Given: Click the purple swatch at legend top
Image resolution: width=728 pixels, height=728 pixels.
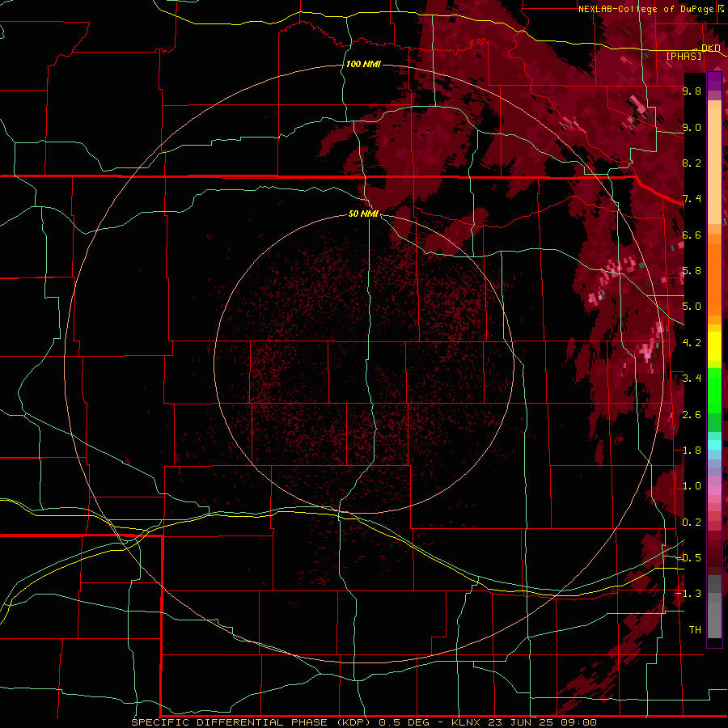Looking at the screenshot, I should tap(714, 81).
